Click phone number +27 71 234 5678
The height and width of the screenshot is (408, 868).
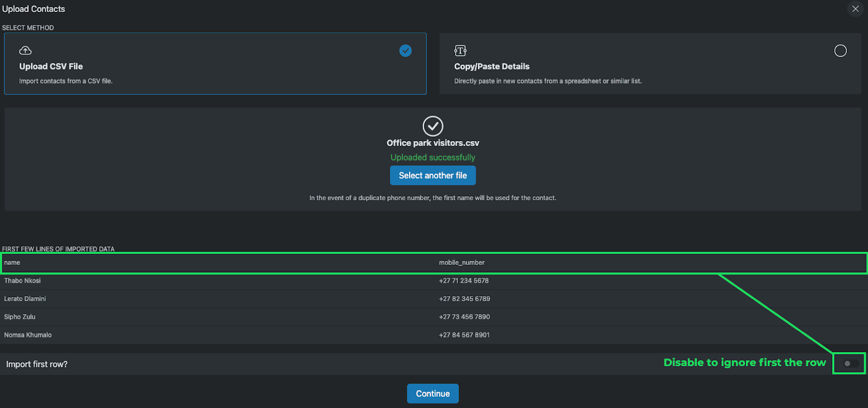[464, 280]
